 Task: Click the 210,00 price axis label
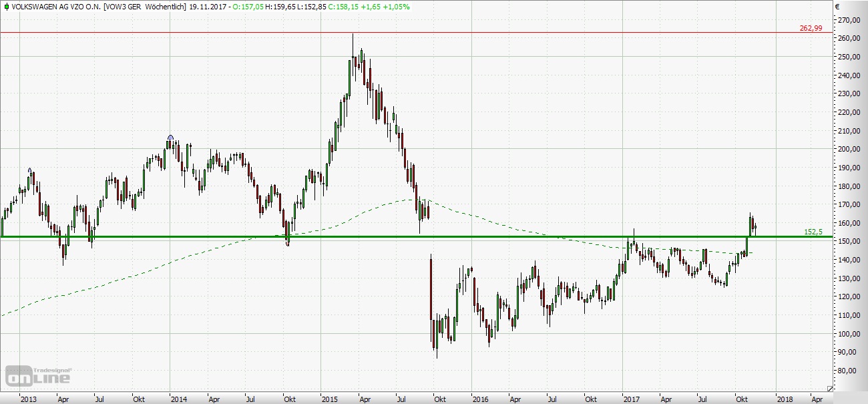pos(849,131)
